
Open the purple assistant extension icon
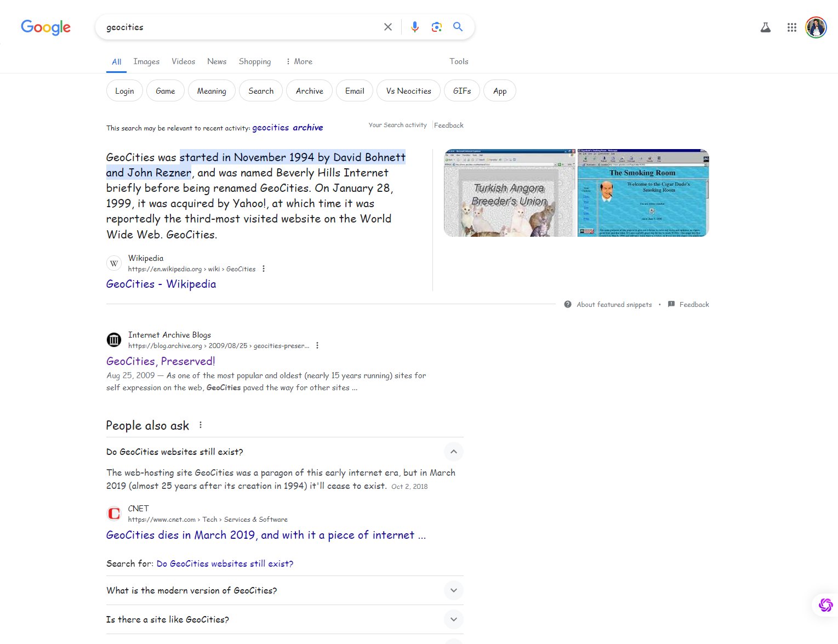pos(825,605)
